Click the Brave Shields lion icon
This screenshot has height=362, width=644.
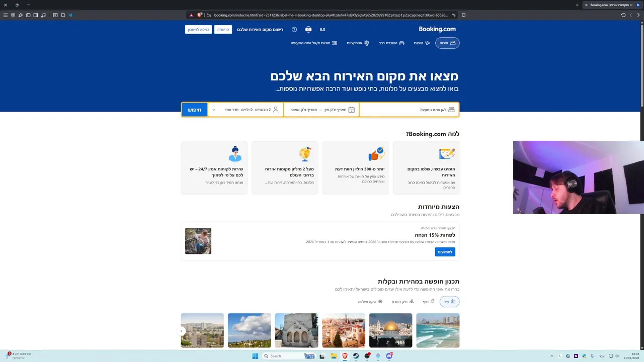[200, 15]
